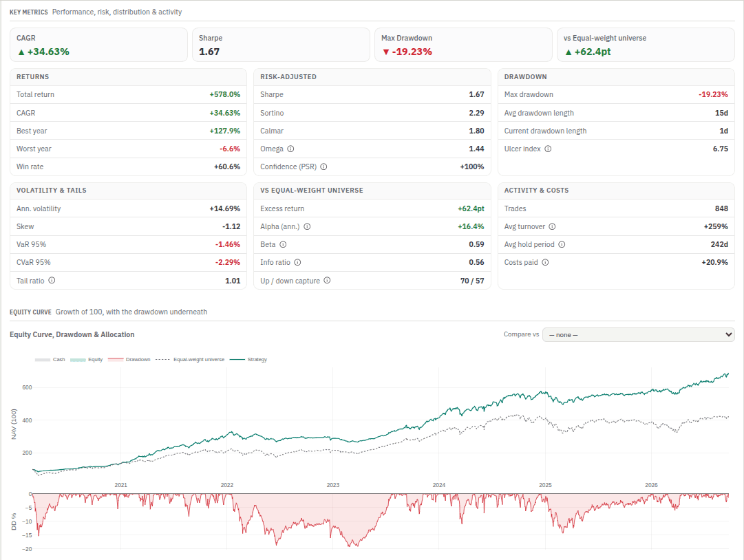Click the VaR 95% value -1.46%
Viewport: 744px width, 560px height.
click(x=228, y=245)
